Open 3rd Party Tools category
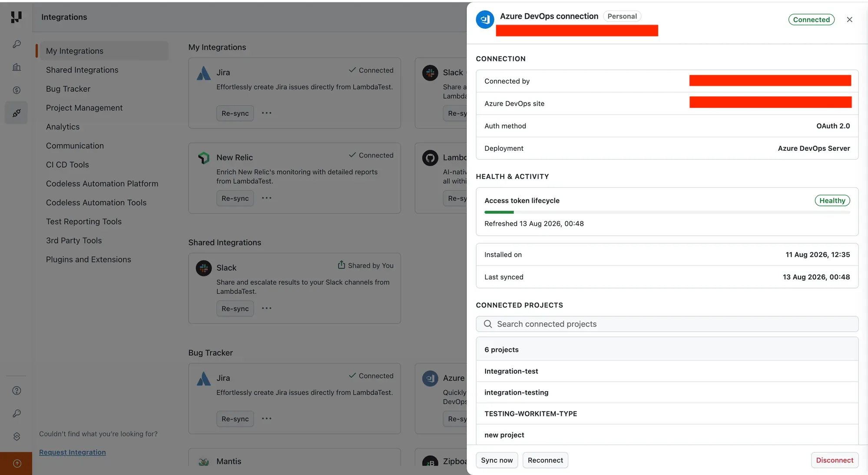This screenshot has height=475, width=868. pos(74,240)
